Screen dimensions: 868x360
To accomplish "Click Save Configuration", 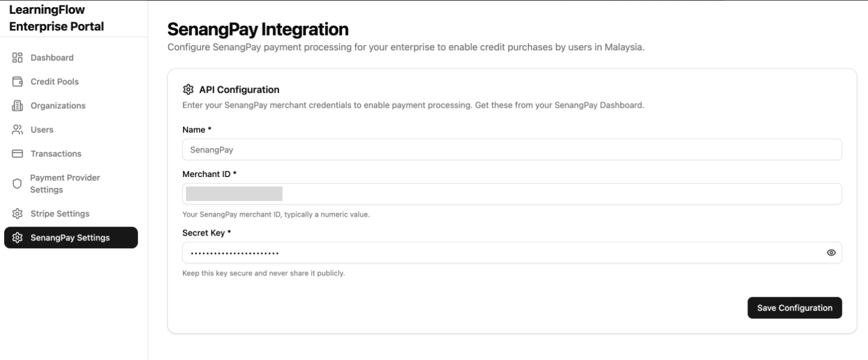I will pyautogui.click(x=794, y=307).
